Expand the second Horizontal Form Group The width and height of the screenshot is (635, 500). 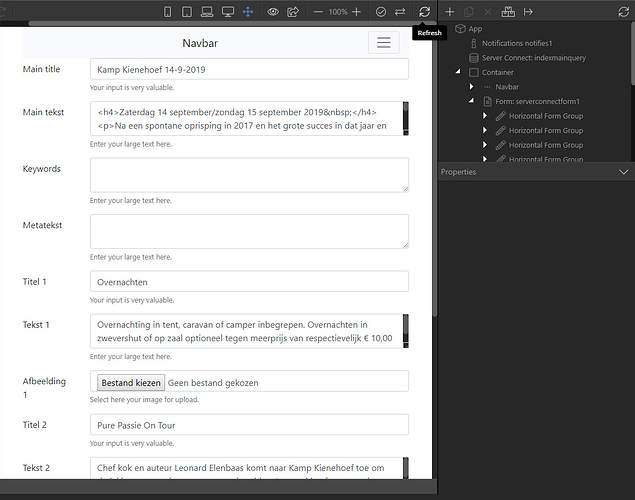(485, 130)
